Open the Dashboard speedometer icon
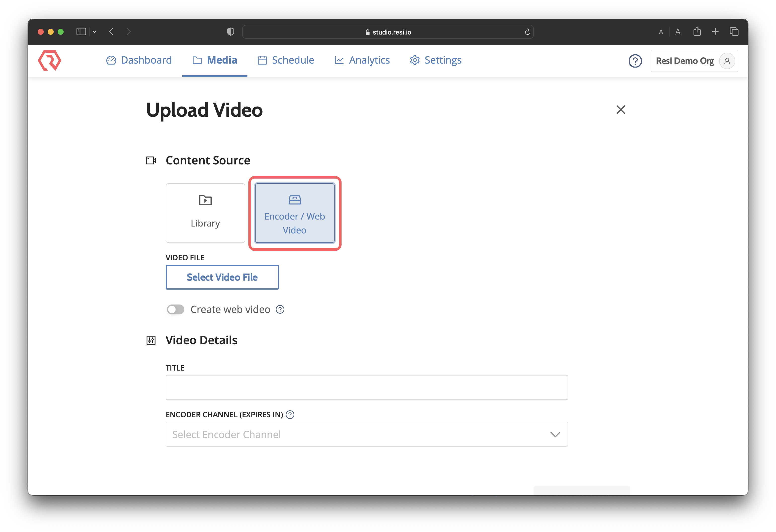Image resolution: width=776 pixels, height=532 pixels. click(x=112, y=60)
